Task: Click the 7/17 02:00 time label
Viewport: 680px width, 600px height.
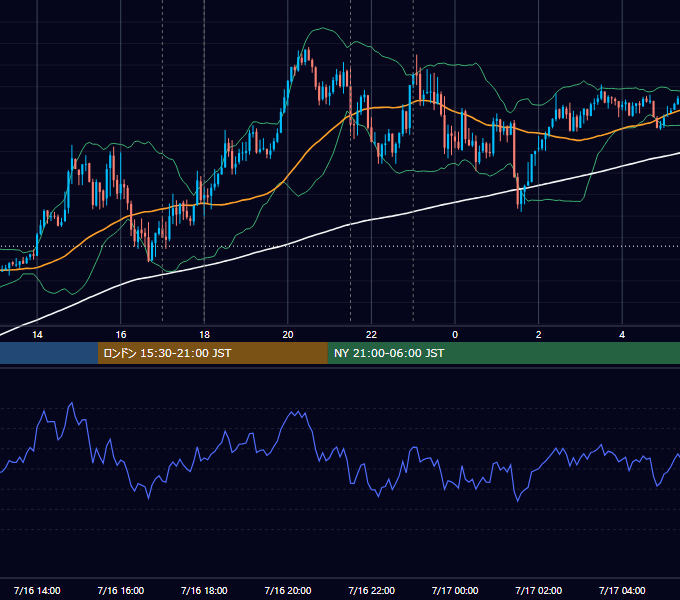Action: coord(539,590)
